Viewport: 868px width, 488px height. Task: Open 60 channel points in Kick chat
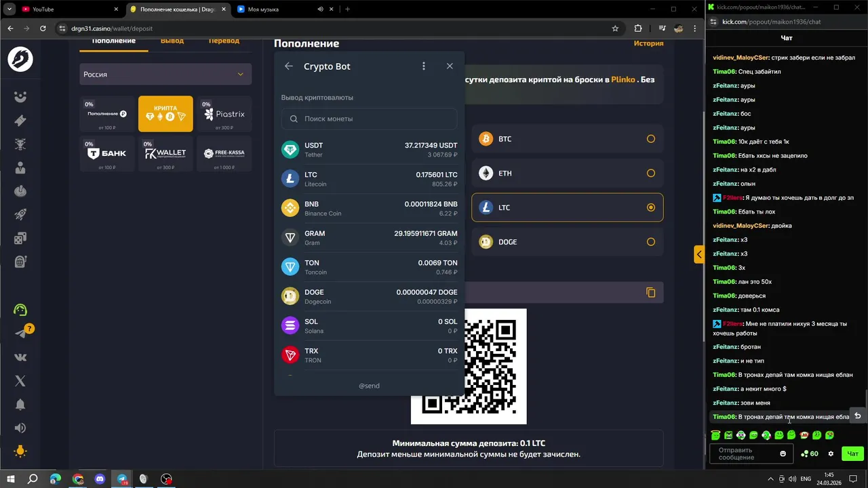click(x=810, y=453)
